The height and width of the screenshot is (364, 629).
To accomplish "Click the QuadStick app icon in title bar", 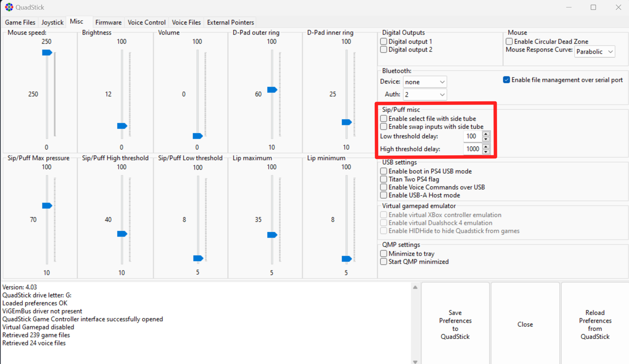I will (9, 7).
